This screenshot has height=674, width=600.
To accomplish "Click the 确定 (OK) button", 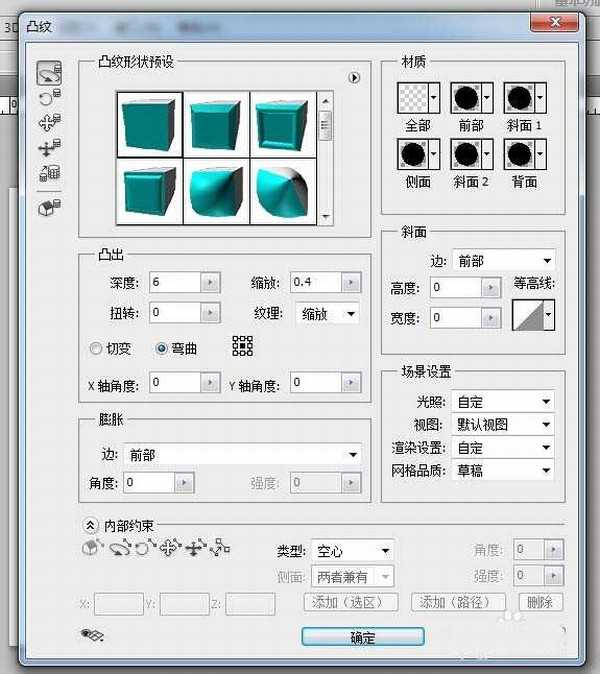I will 363,637.
